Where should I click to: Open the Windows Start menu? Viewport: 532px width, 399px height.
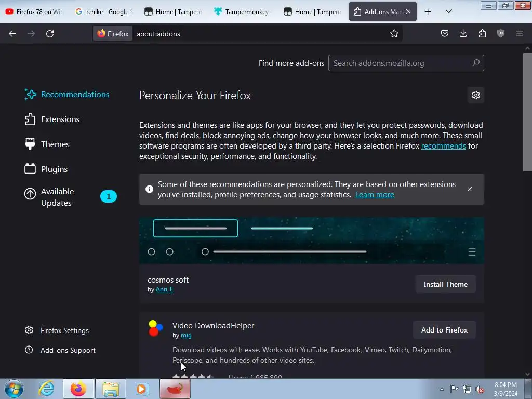pos(14,389)
